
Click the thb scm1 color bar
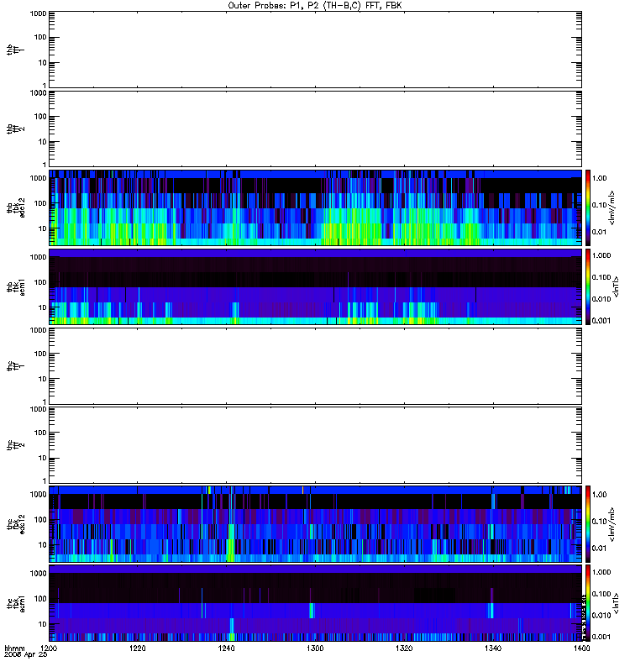(588, 286)
